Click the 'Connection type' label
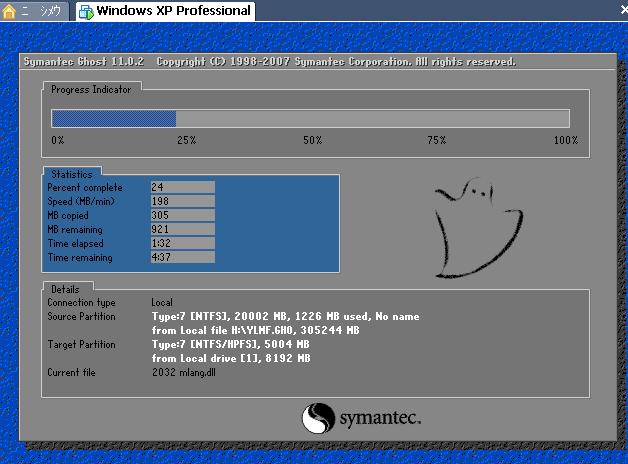The height and width of the screenshot is (464, 628). coord(81,303)
